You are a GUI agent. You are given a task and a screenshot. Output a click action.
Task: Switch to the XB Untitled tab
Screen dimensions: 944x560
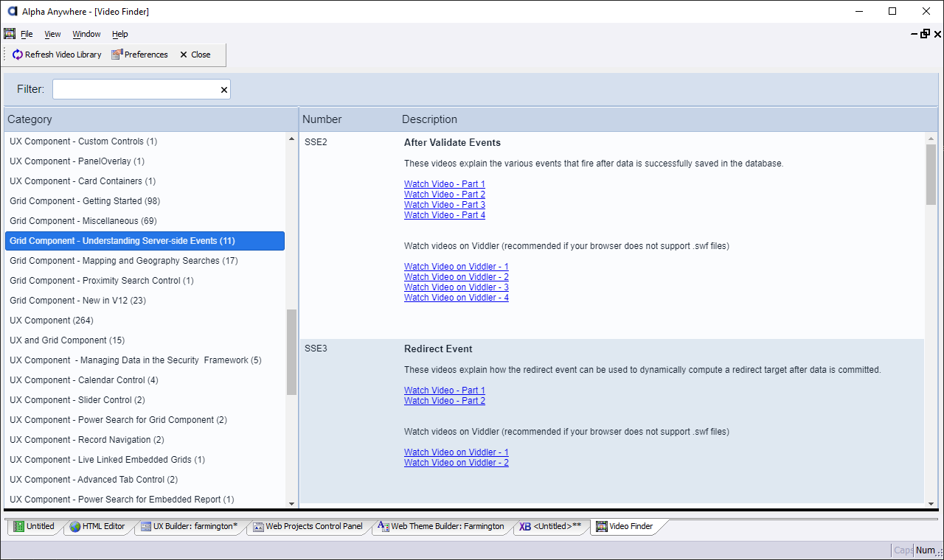coord(550,527)
